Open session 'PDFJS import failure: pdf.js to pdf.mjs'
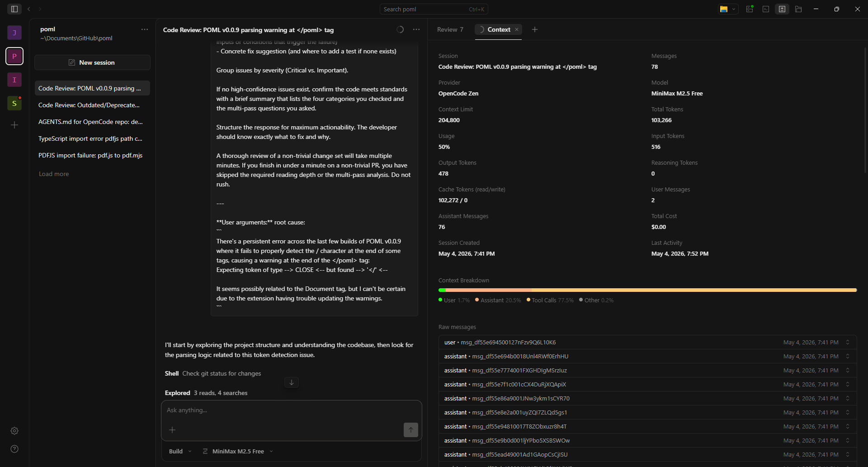This screenshot has height=467, width=868. (x=92, y=155)
